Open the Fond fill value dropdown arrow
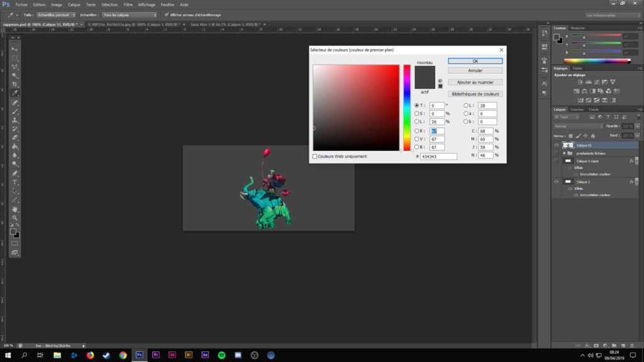644x362 pixels. tap(638, 136)
